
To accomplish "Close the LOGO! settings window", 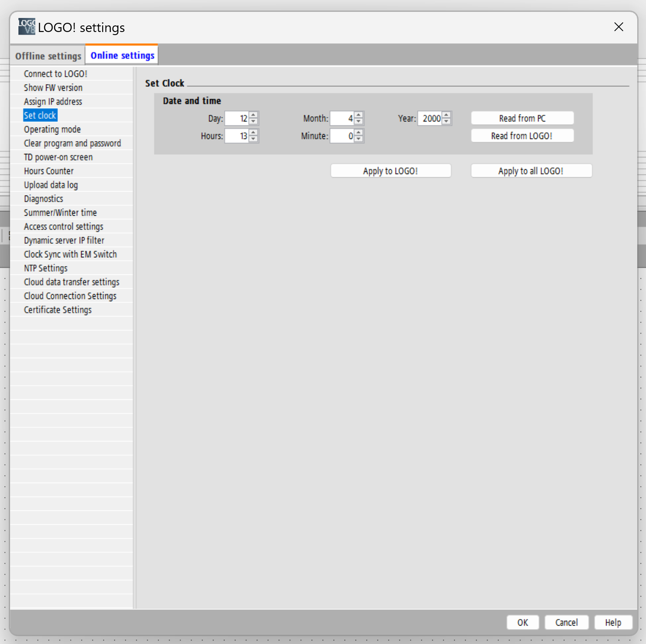I will (619, 27).
